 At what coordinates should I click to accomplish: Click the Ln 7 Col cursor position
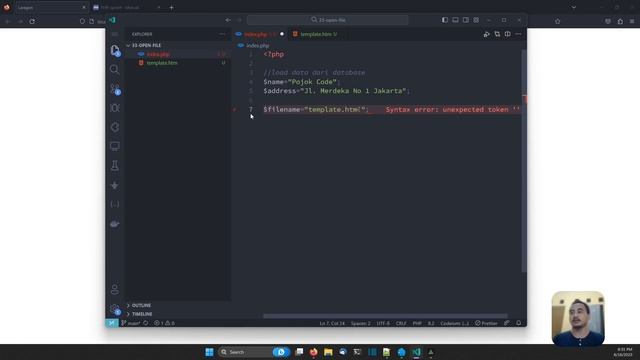click(332, 323)
